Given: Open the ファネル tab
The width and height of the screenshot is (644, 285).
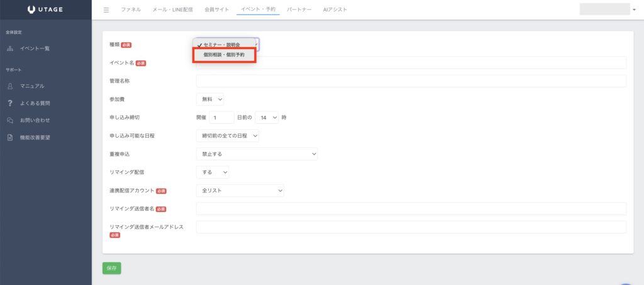Looking at the screenshot, I should (x=131, y=9).
